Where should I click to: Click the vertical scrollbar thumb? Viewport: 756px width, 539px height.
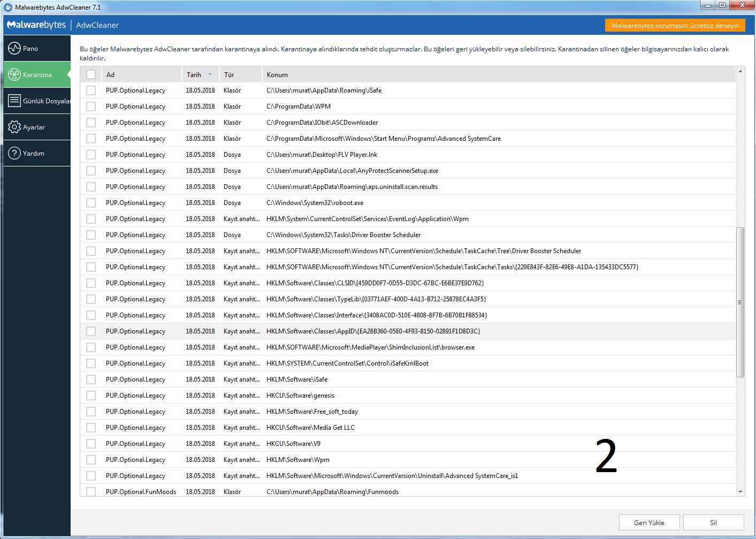coord(740,302)
